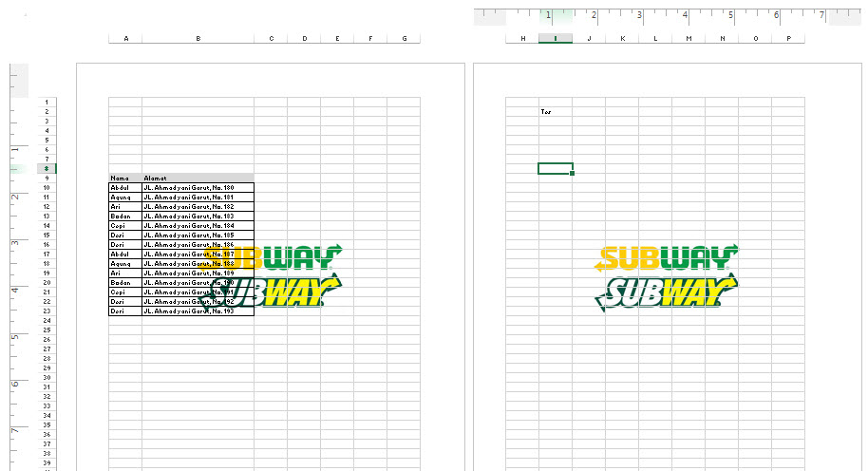Viewport: 868px width, 471px height.
Task: Click address cell ending 'No. 183'
Action: pyautogui.click(x=198, y=217)
